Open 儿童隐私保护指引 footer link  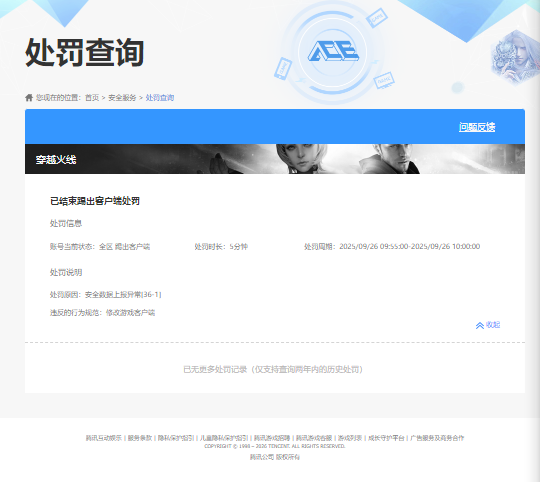(x=224, y=438)
